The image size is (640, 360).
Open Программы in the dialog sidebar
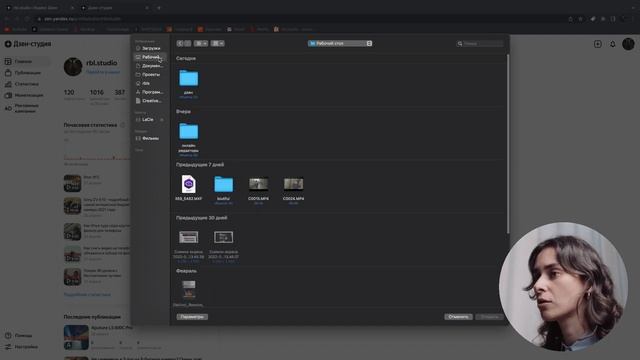[150, 92]
